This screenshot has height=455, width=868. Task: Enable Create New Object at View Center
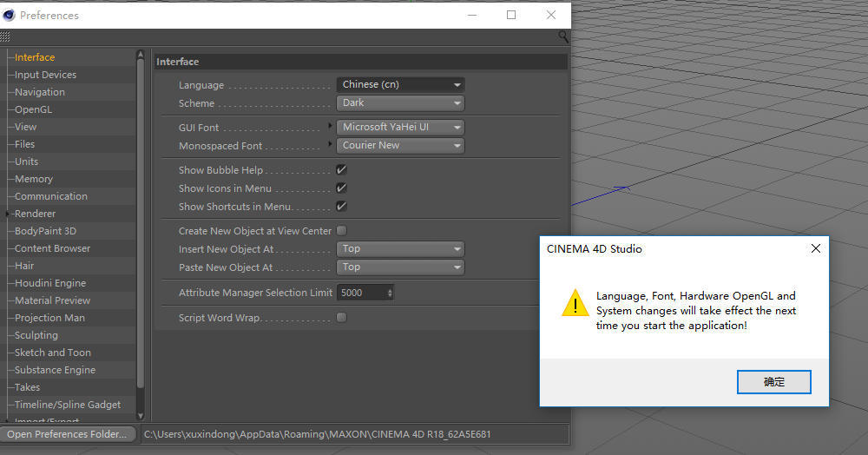coord(341,230)
